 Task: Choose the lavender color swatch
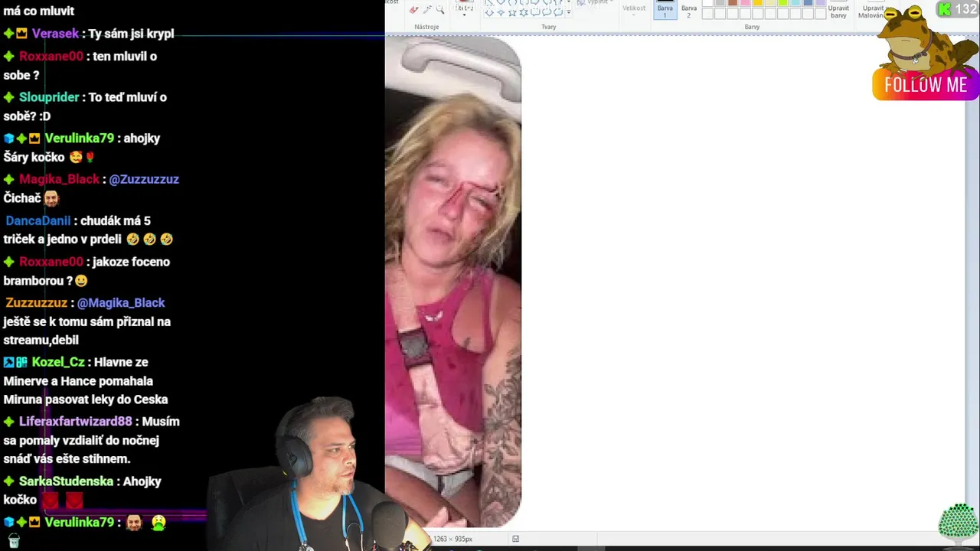(820, 2)
